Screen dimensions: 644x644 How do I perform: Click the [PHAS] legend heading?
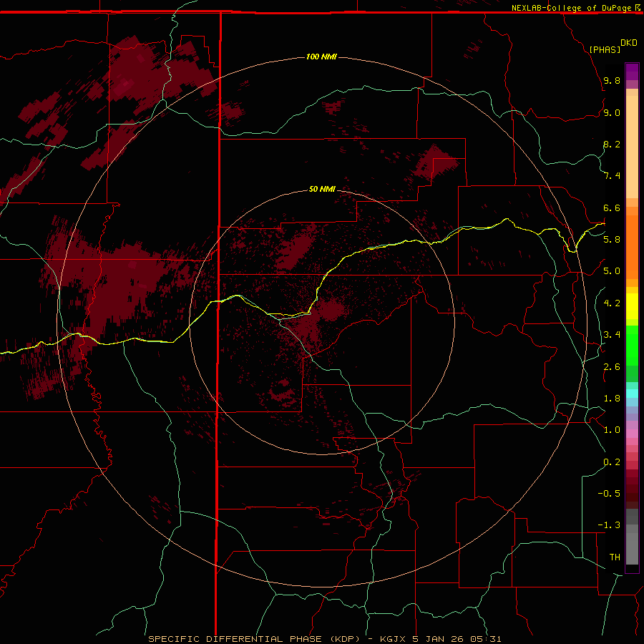pyautogui.click(x=605, y=49)
